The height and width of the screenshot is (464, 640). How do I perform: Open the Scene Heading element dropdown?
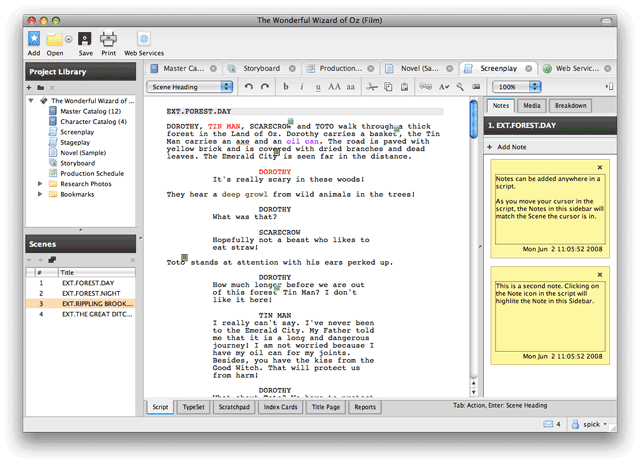pyautogui.click(x=189, y=87)
